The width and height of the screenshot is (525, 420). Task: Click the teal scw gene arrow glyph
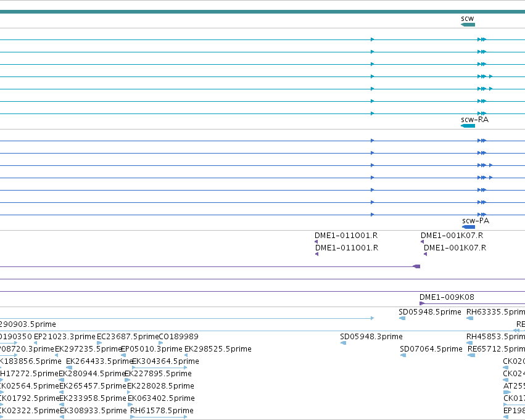pos(468,25)
